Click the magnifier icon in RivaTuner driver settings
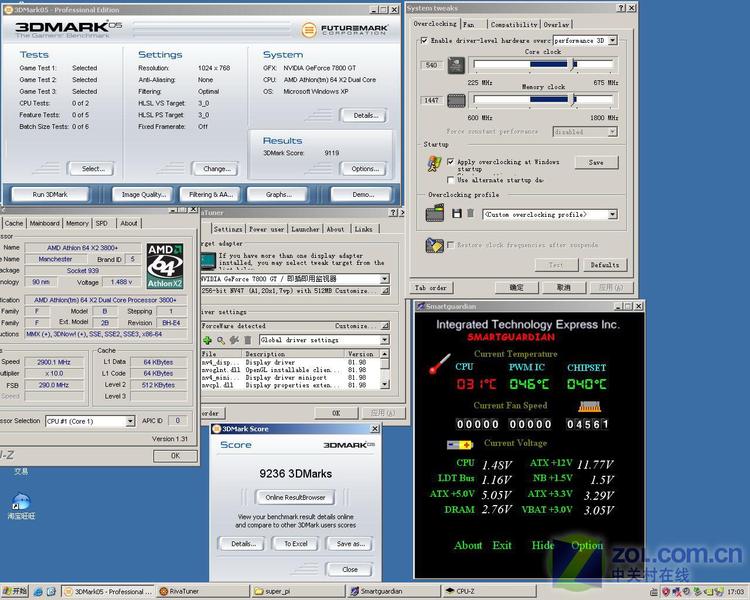This screenshot has height=600, width=750. pyautogui.click(x=221, y=340)
